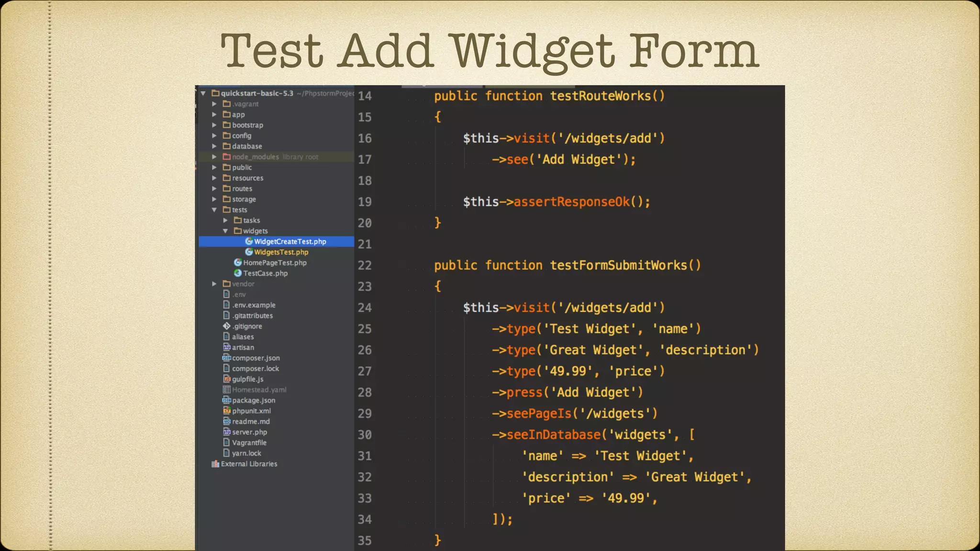Click line number 30 in the gutter
The height and width of the screenshot is (551, 980).
[x=365, y=435]
